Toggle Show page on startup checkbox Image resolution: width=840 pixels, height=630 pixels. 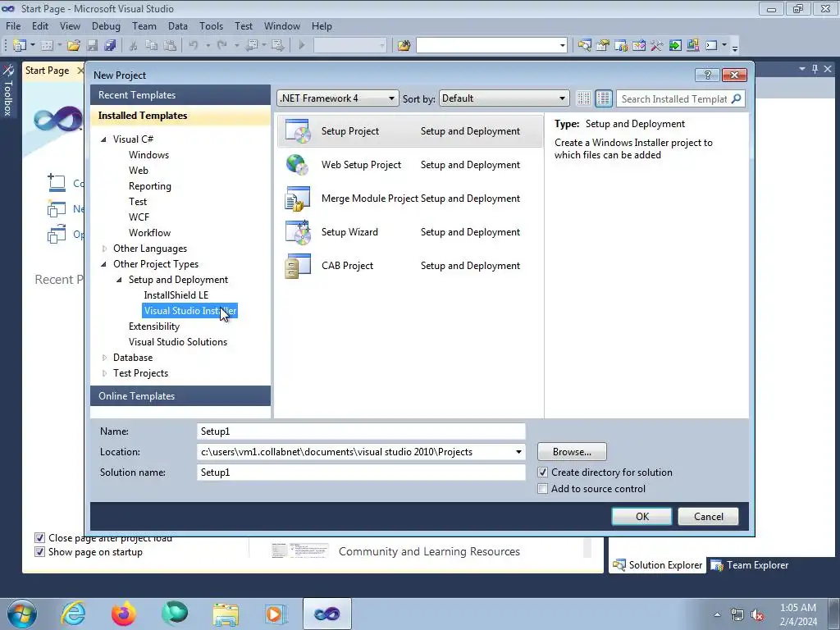(x=39, y=552)
